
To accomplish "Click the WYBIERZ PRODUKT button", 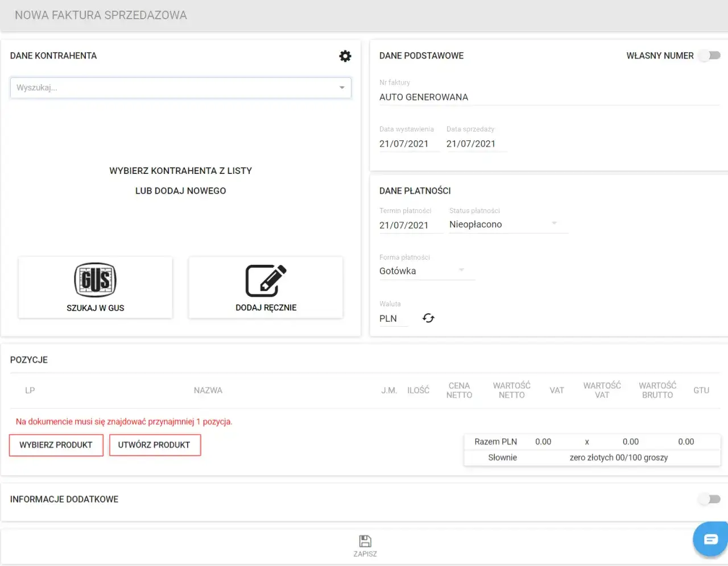I will click(56, 445).
